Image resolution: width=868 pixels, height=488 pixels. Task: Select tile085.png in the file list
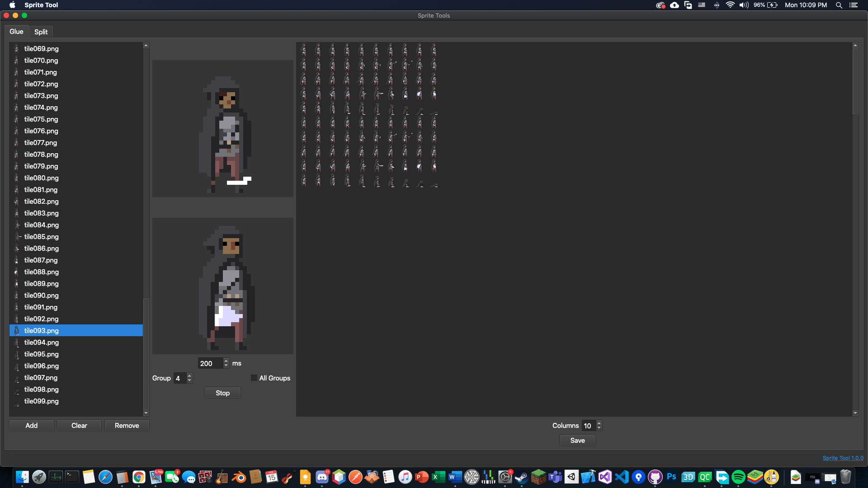tap(42, 237)
